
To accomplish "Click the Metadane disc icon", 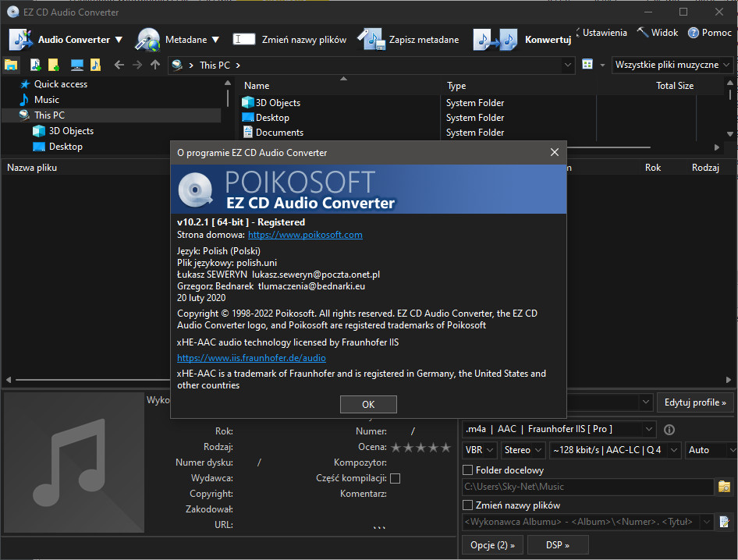I will (147, 40).
